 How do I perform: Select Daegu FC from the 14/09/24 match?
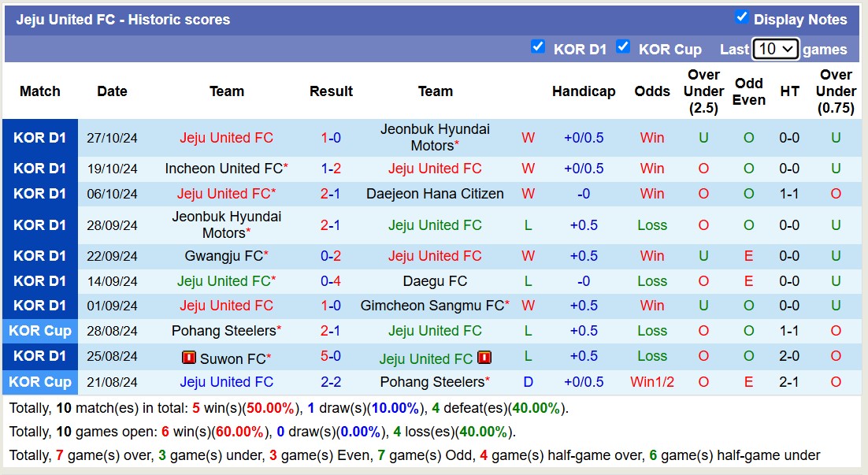(436, 280)
